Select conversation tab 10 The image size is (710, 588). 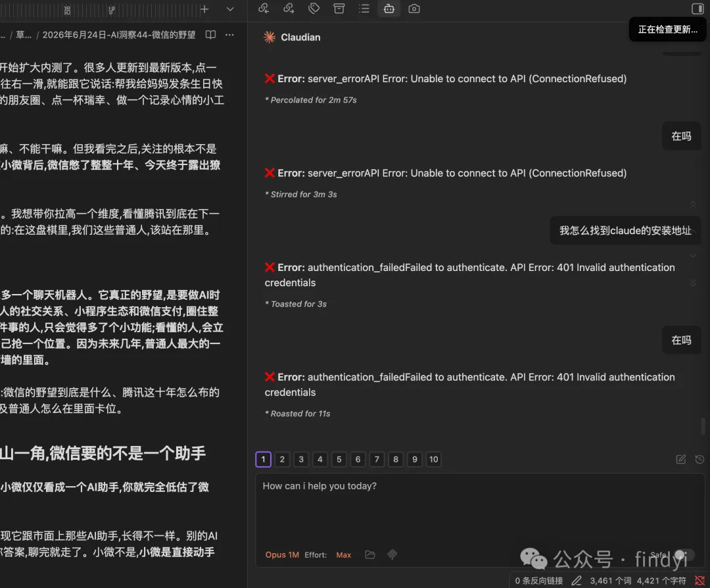pos(433,459)
